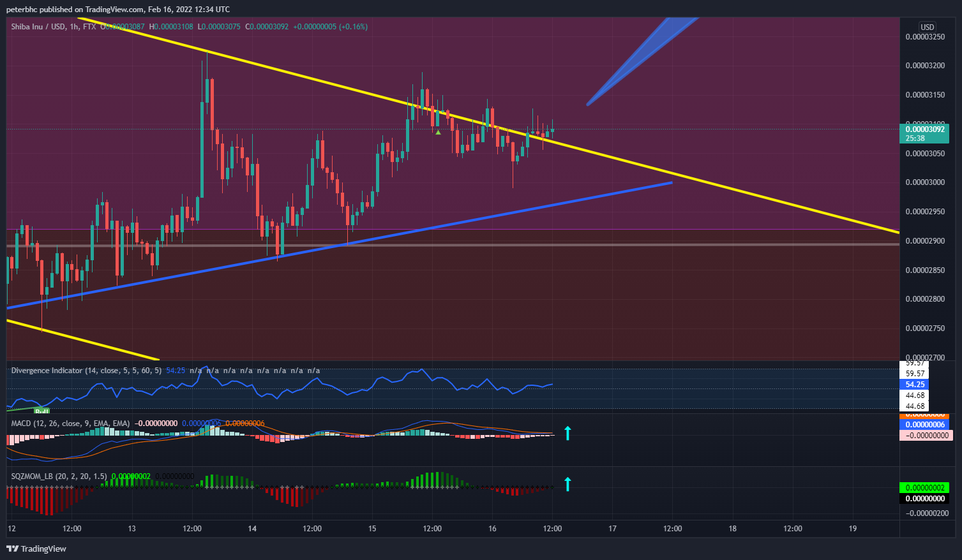Click the C0.00003092 close value in the header
Image resolution: width=962 pixels, height=560 pixels.
(x=267, y=27)
